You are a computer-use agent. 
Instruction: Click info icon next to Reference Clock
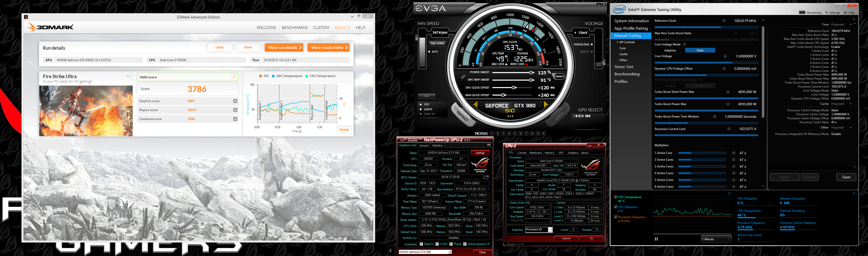(x=724, y=21)
